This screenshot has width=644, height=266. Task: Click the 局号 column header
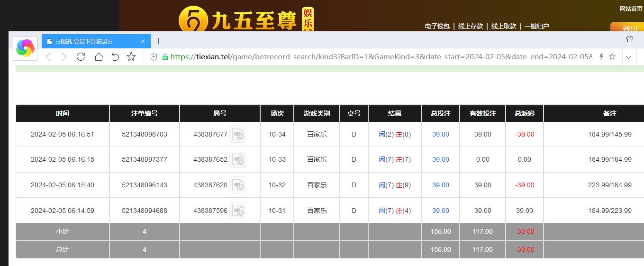point(220,113)
